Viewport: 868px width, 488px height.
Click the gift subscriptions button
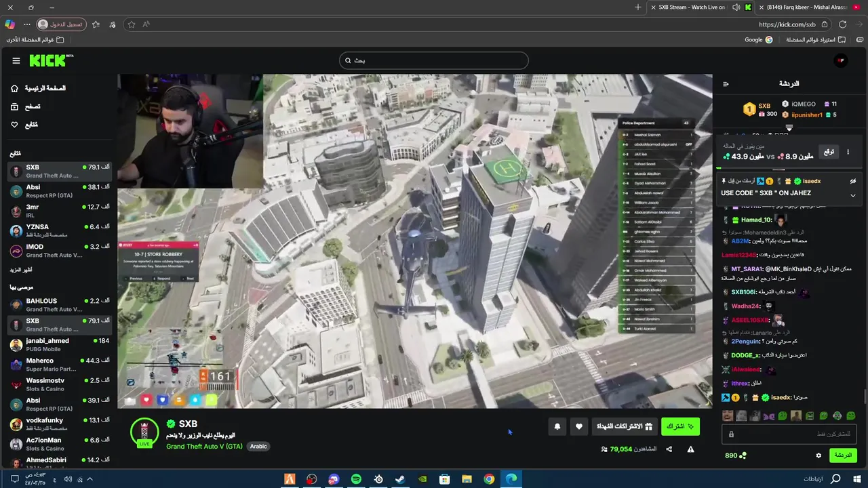[x=624, y=426]
